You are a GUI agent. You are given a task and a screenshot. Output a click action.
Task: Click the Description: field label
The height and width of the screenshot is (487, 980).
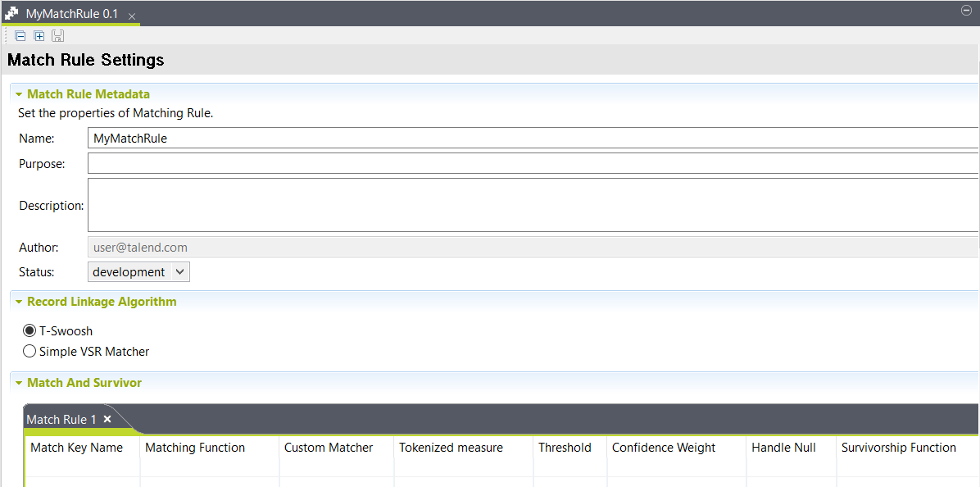point(52,205)
